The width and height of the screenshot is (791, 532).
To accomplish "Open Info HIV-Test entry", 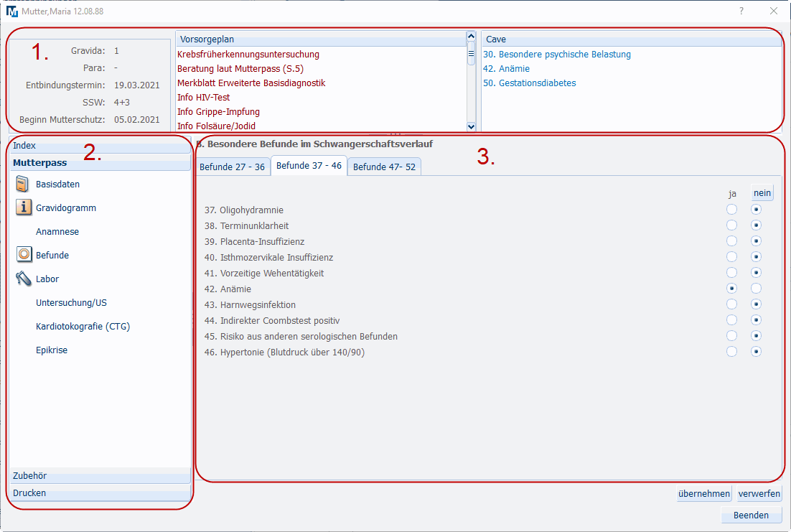I will point(203,97).
